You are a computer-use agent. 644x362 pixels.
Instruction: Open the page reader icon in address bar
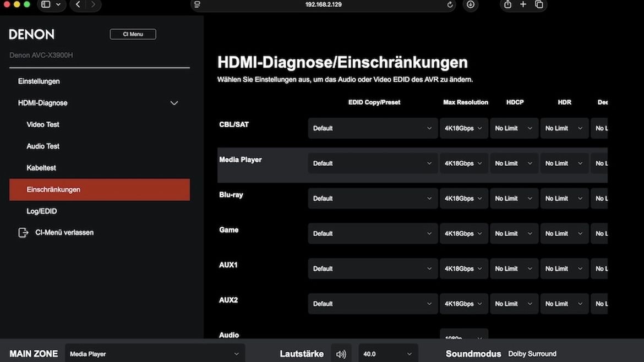[197, 4]
